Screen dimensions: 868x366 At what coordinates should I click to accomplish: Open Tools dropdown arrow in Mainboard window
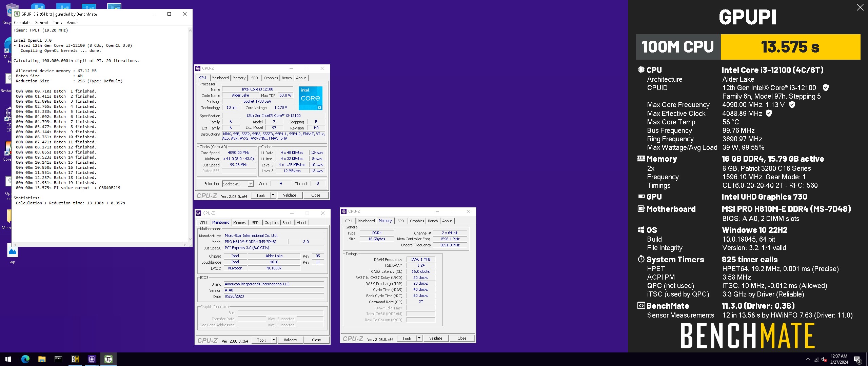(274, 340)
